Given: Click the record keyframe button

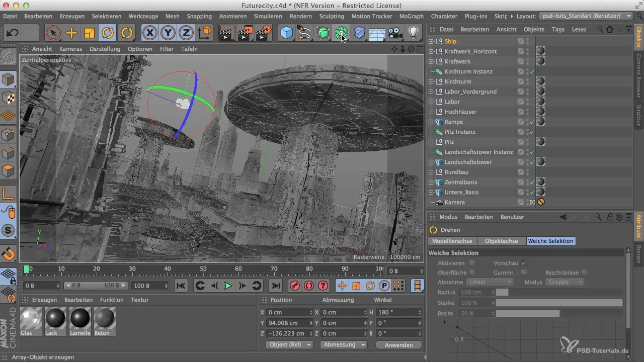Looking at the screenshot, I should [295, 286].
